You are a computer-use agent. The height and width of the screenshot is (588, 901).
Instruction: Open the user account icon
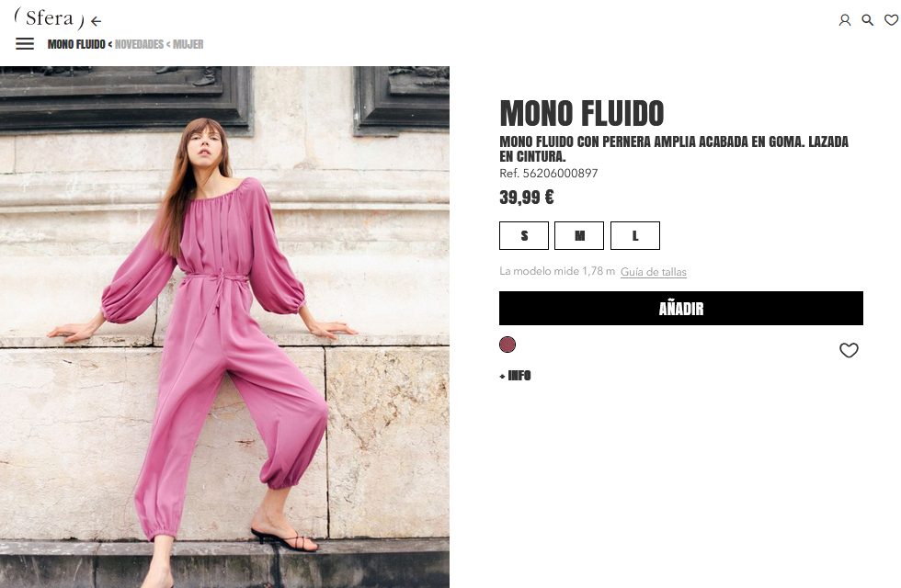(x=845, y=20)
